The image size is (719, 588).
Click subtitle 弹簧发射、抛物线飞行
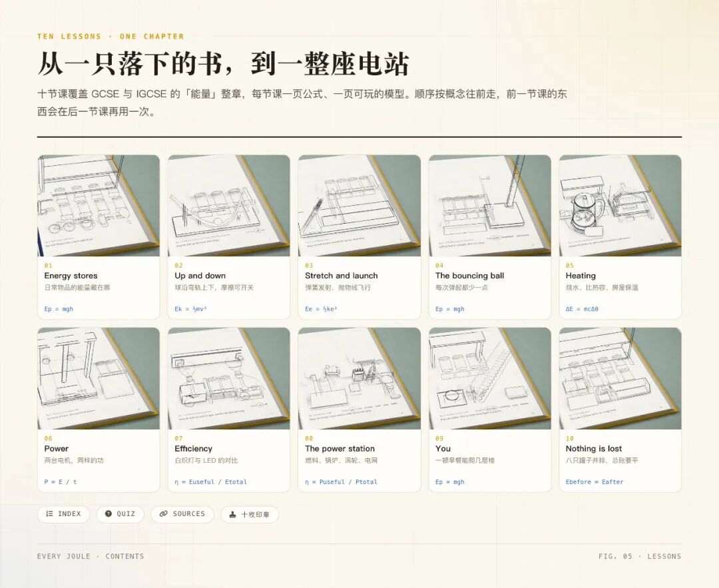338,288
